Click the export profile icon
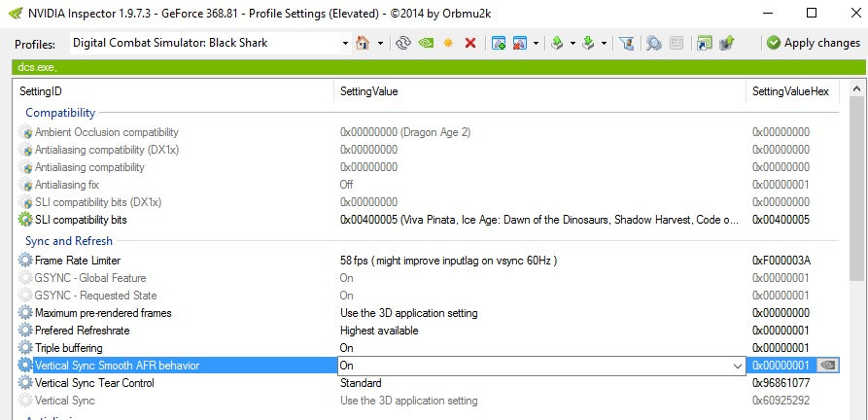Viewport: 868px width, 420px height. [557, 43]
